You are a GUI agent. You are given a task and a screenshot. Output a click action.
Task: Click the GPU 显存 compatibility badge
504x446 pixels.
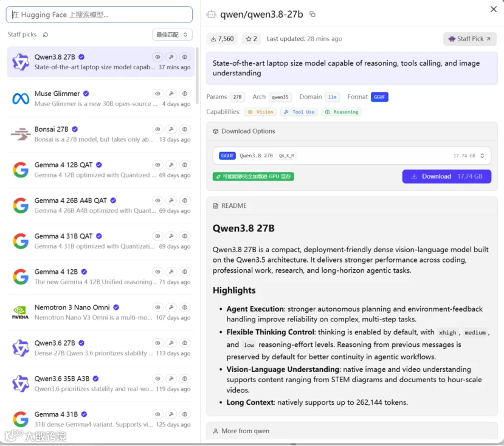(253, 176)
